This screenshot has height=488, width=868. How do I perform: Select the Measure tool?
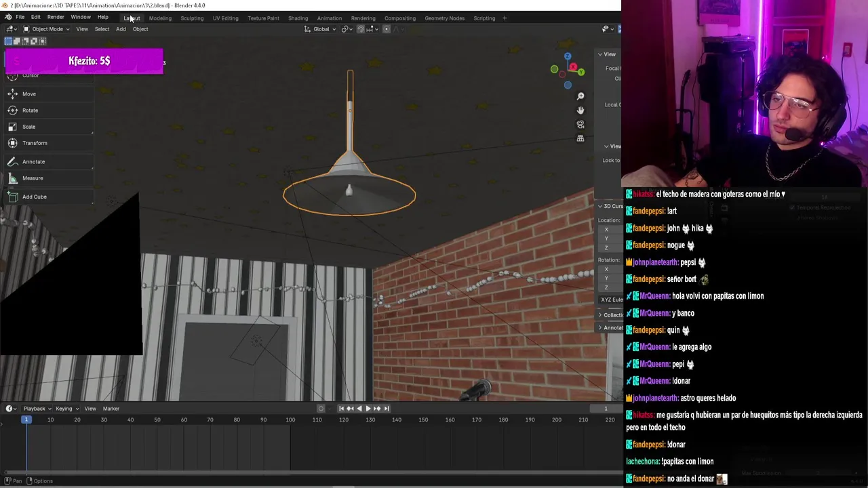(x=47, y=178)
